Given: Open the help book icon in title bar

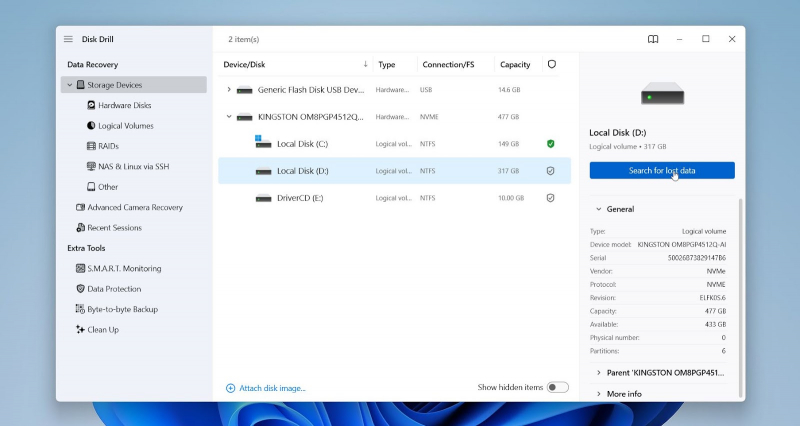Looking at the screenshot, I should pyautogui.click(x=653, y=39).
